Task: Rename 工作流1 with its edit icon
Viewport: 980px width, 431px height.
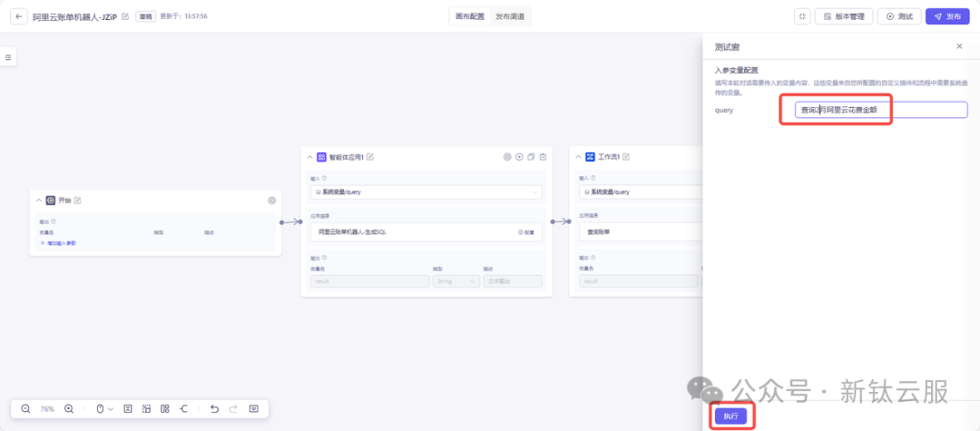Action: tap(625, 157)
